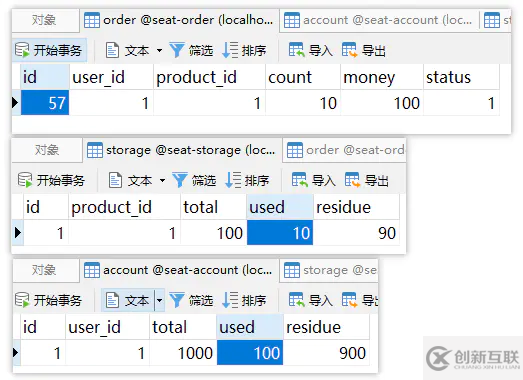Click Begin Transaction (开始事务) in storage window
Viewport: 523px width, 380px height.
pyautogui.click(x=52, y=180)
